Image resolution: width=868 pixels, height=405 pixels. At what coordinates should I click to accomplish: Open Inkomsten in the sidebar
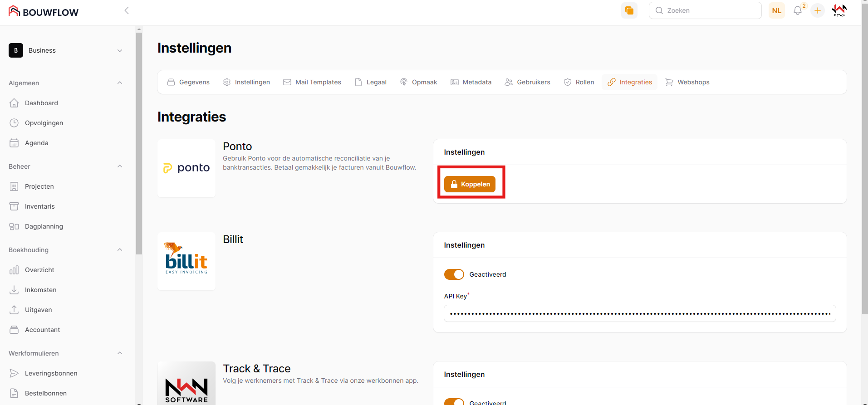click(40, 290)
